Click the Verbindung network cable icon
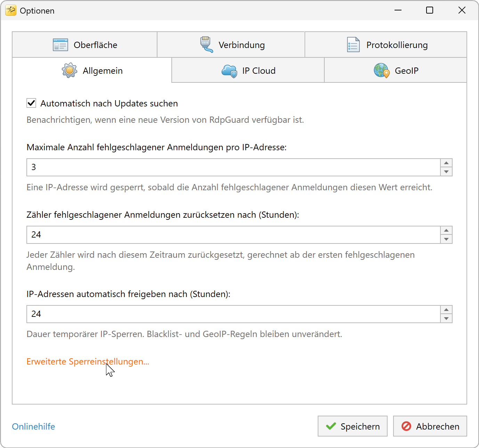The height and width of the screenshot is (448, 479). [206, 45]
